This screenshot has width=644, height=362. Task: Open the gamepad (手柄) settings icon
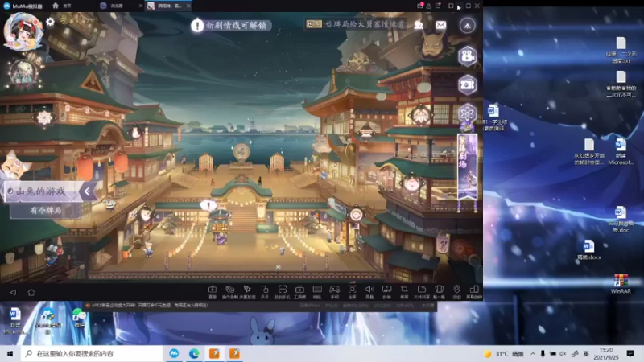click(x=335, y=292)
